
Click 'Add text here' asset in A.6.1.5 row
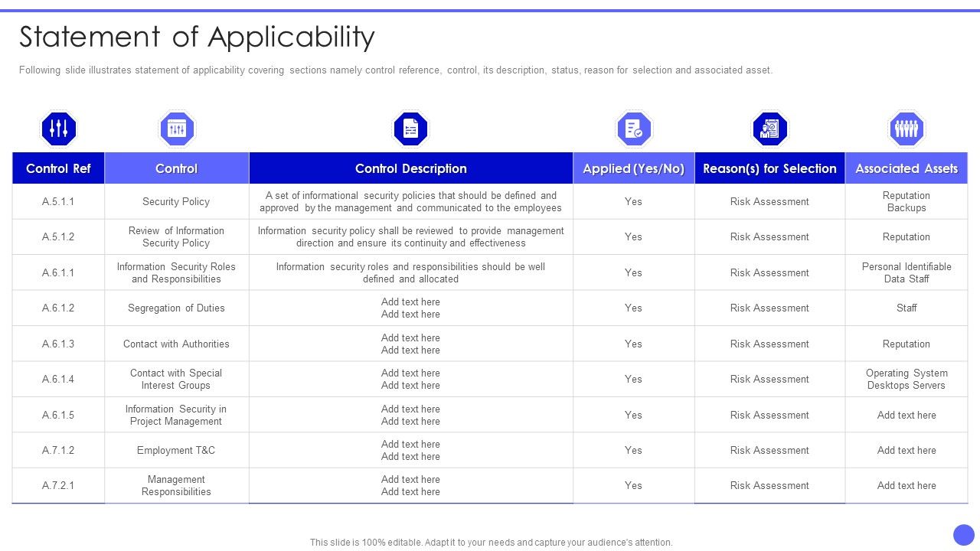(x=906, y=416)
